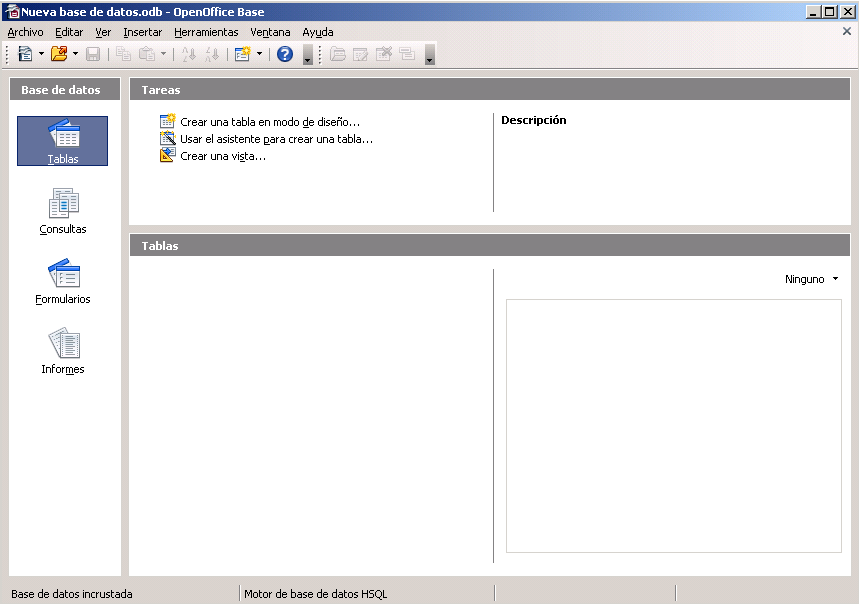Click the Open file folder icon
Image resolution: width=859 pixels, height=604 pixels.
pos(59,54)
